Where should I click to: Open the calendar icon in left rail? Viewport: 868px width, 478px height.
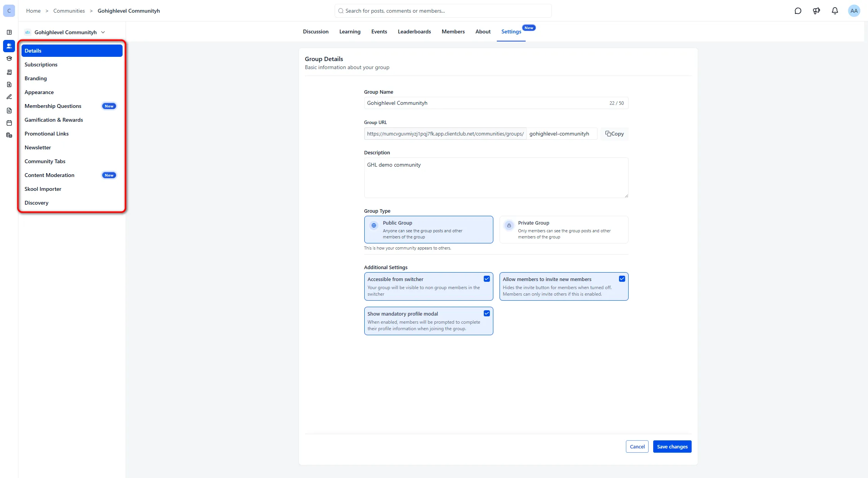click(9, 123)
